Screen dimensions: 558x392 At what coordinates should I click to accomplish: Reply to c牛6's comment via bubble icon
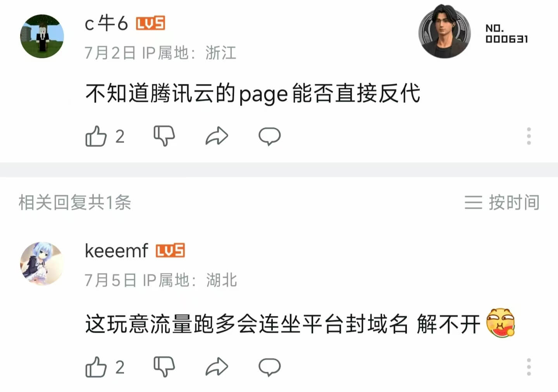click(269, 136)
